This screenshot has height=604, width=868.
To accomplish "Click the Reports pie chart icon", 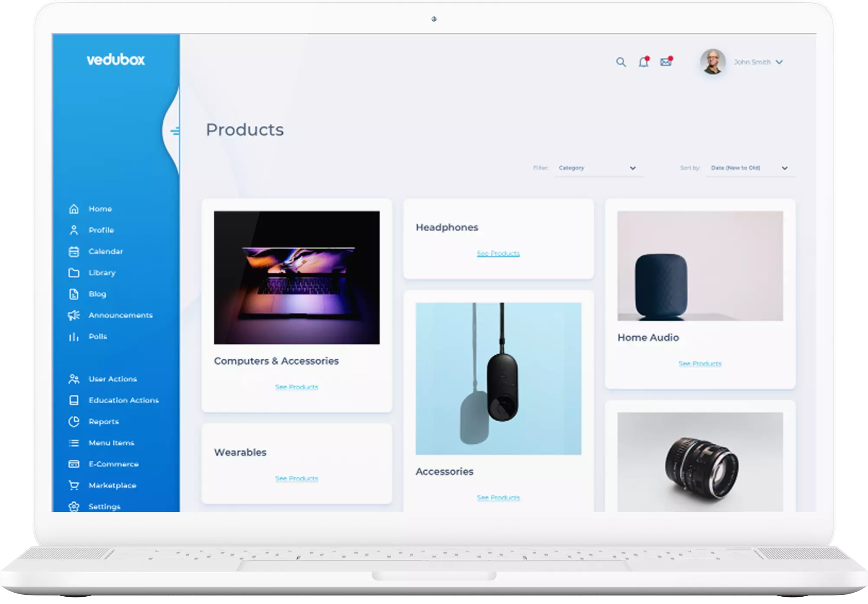I will point(74,421).
